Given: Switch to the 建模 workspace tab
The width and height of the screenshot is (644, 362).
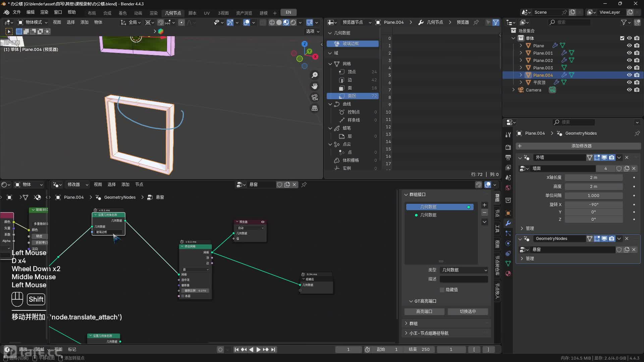Looking at the screenshot, I should click(x=264, y=13).
